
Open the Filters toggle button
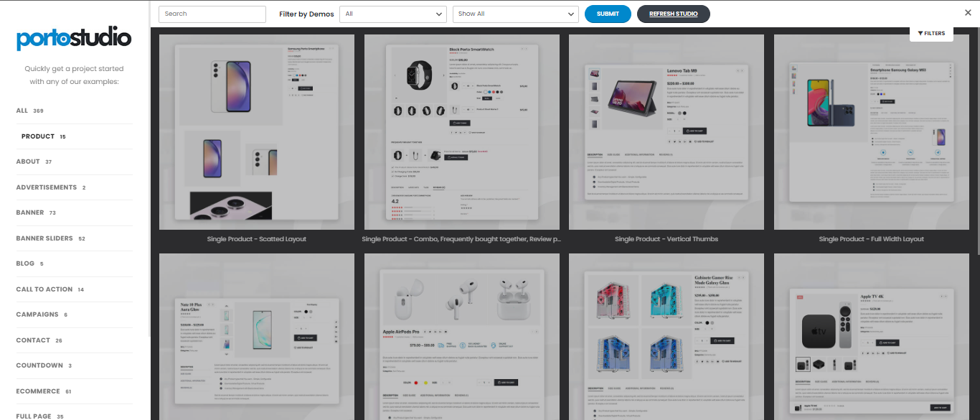(x=931, y=34)
